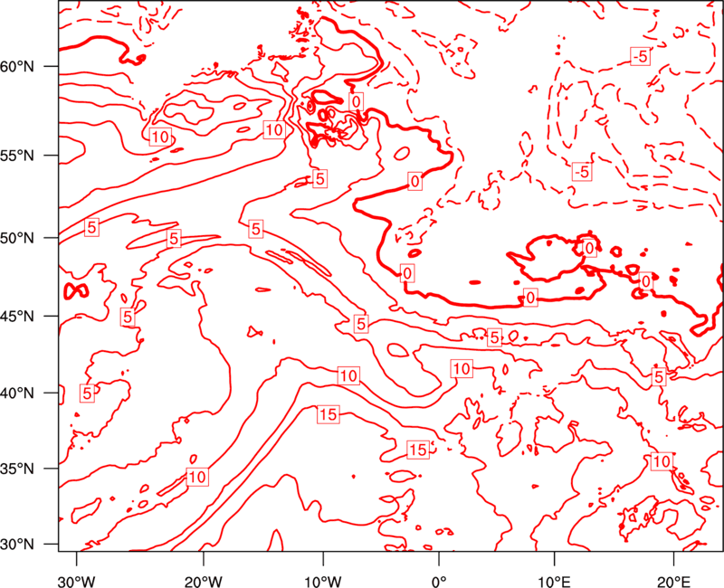Image resolution: width=724 pixels, height=588 pixels.
Task: Click the 30°W longitude axis label
Action: (x=76, y=582)
